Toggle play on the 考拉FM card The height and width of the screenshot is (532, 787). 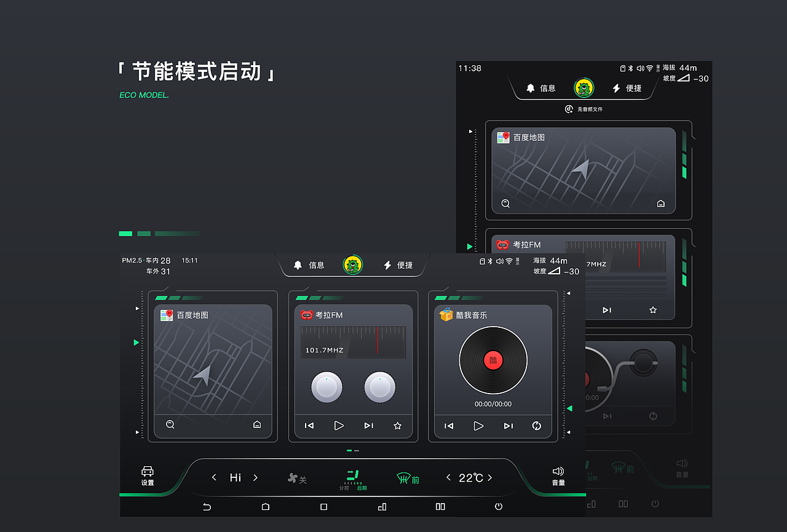coord(338,426)
